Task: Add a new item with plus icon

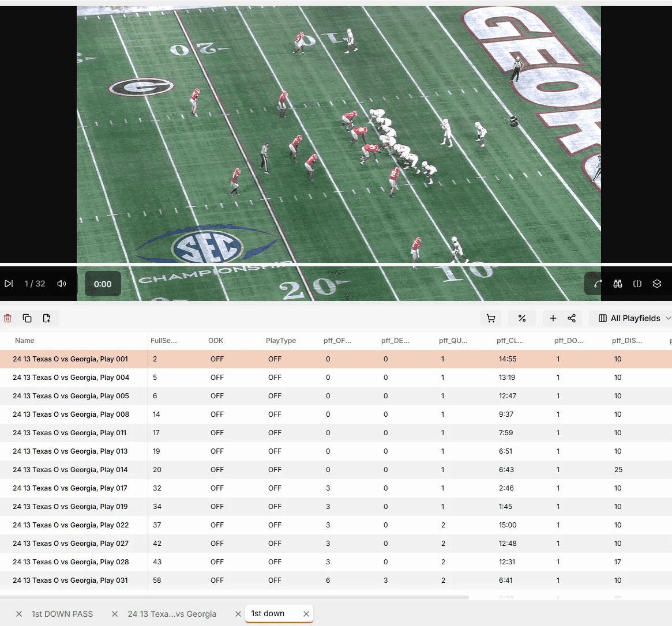Action: [553, 318]
